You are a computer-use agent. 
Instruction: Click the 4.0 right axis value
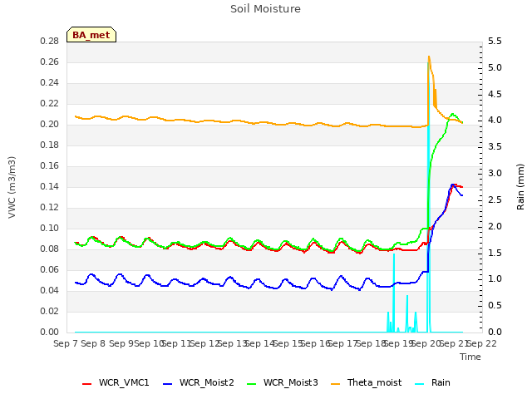coord(495,120)
